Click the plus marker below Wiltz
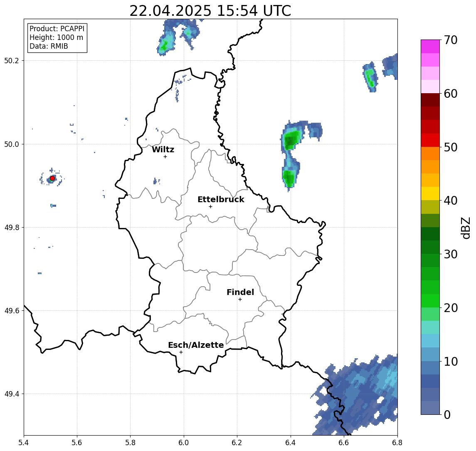The width and height of the screenshot is (476, 451). [165, 156]
